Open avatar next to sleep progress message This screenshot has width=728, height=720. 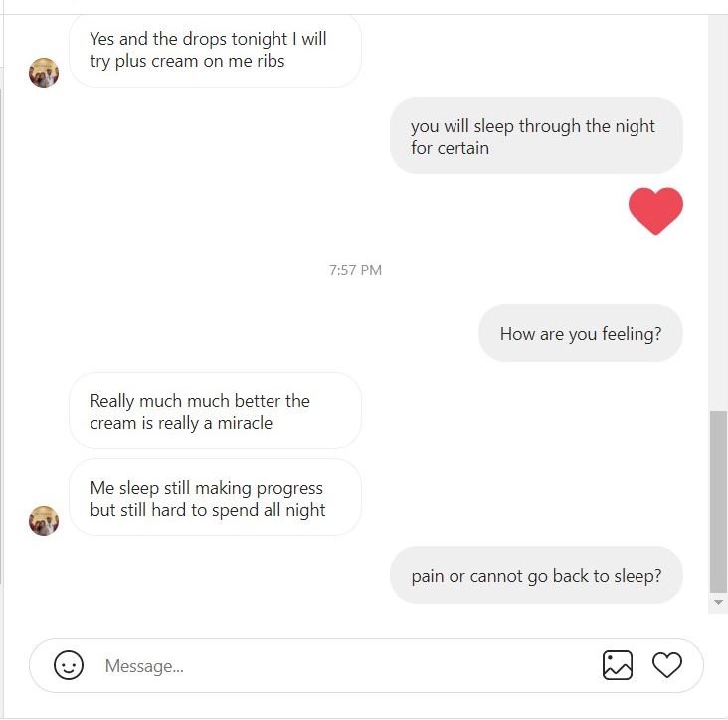tap(44, 520)
